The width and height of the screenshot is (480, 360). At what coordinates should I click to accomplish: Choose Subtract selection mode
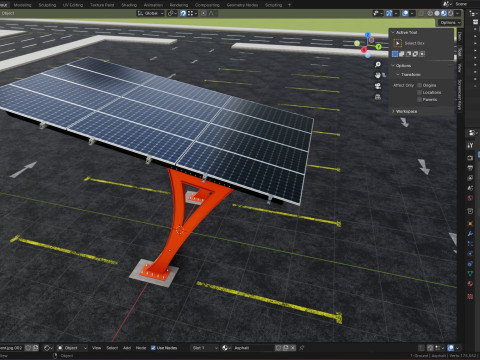coord(409,54)
